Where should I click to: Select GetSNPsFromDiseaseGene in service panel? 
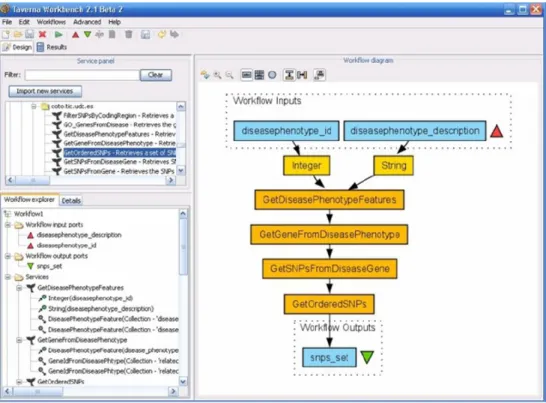click(119, 162)
